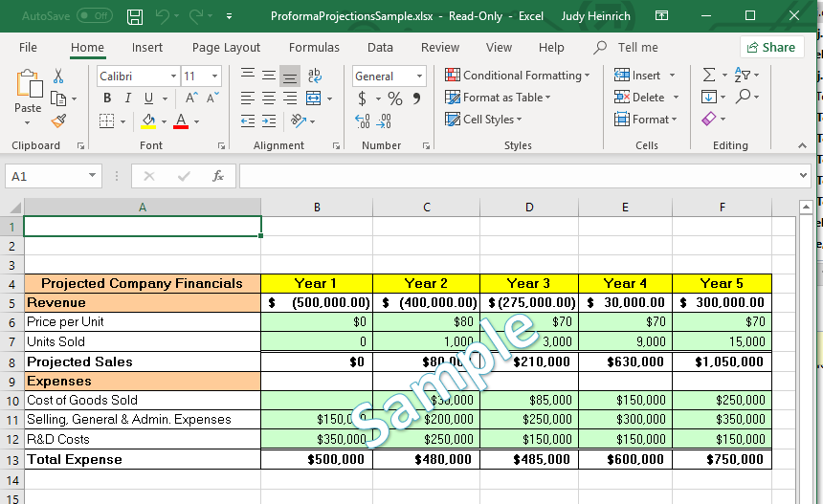This screenshot has height=504, width=823.
Task: Apply Accounting Number Format dollar icon
Action: (x=363, y=99)
